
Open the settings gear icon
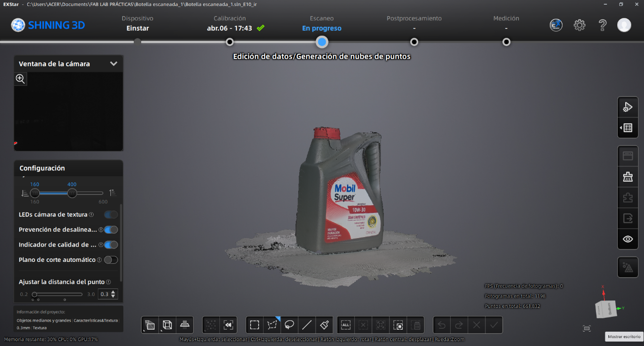pos(580,25)
